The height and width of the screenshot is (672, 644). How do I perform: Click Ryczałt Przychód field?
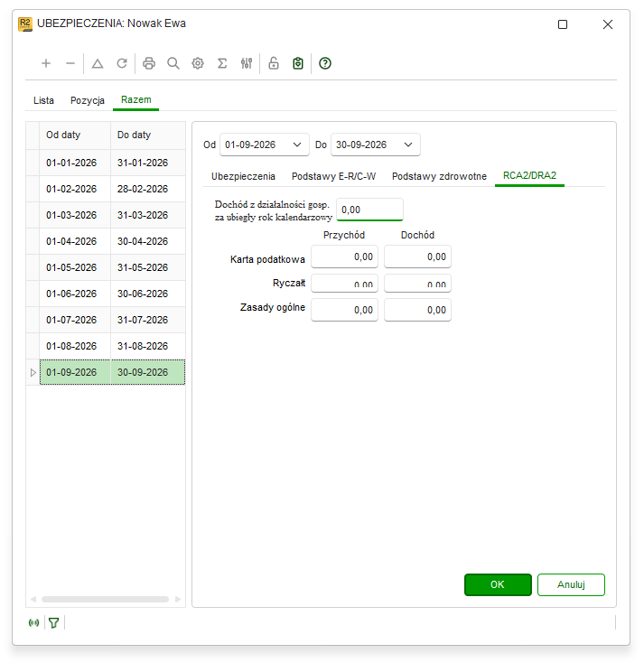tap(344, 284)
